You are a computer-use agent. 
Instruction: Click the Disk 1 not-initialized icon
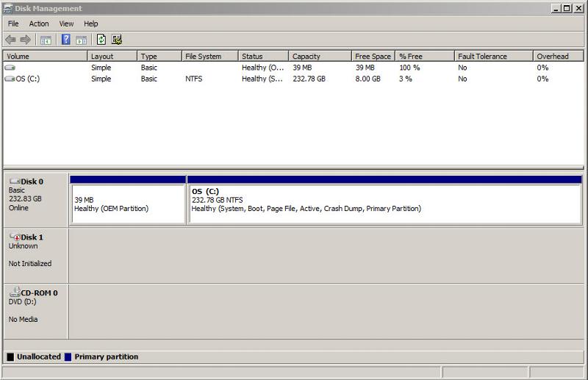click(15, 237)
